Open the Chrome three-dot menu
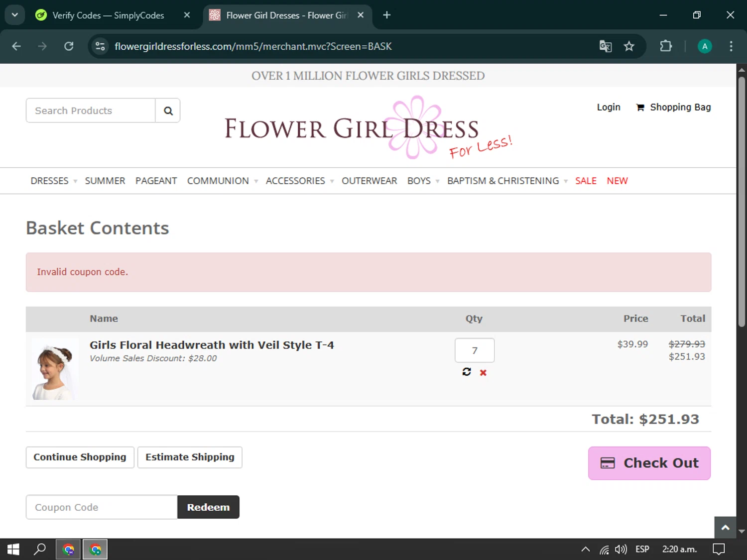This screenshot has height=560, width=747. [x=731, y=46]
